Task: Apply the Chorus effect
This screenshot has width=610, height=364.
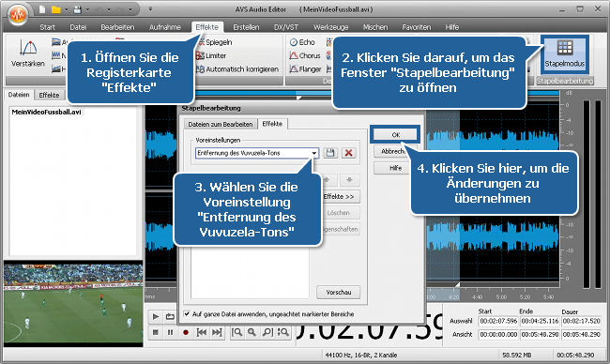Action: (305, 55)
